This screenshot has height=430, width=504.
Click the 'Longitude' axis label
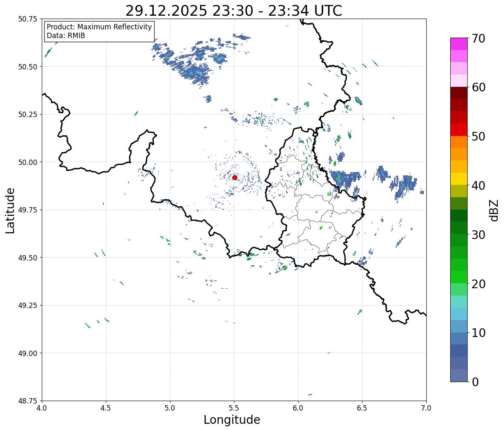click(x=232, y=420)
